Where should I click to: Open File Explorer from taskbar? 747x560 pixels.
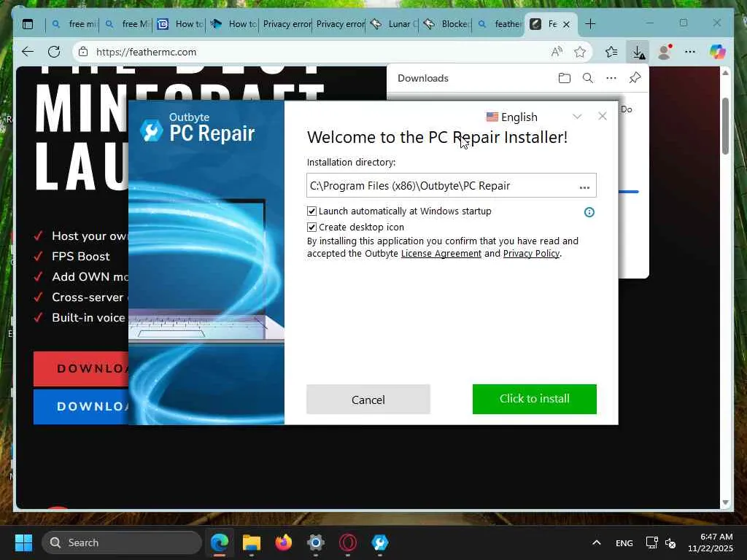coord(252,542)
